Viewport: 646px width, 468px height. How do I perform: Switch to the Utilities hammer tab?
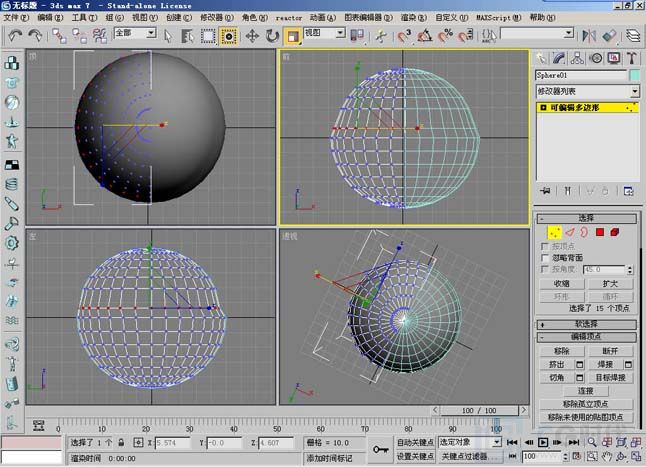pyautogui.click(x=632, y=58)
